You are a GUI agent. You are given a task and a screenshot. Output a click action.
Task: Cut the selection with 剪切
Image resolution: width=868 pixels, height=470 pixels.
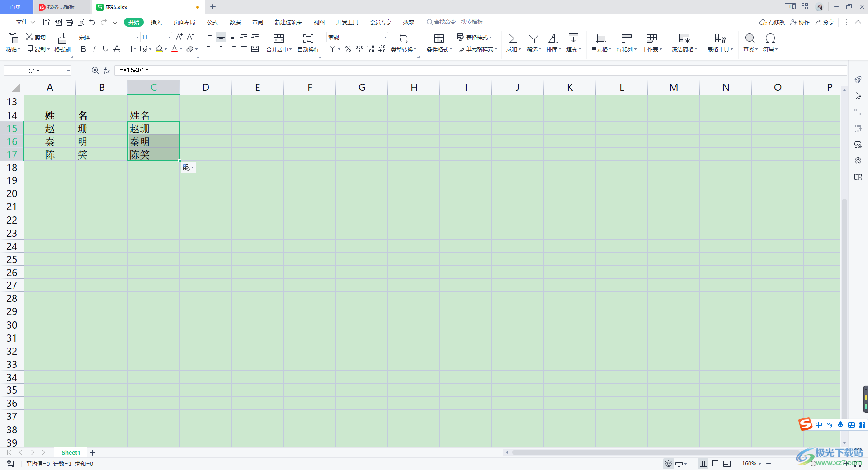[x=36, y=37]
